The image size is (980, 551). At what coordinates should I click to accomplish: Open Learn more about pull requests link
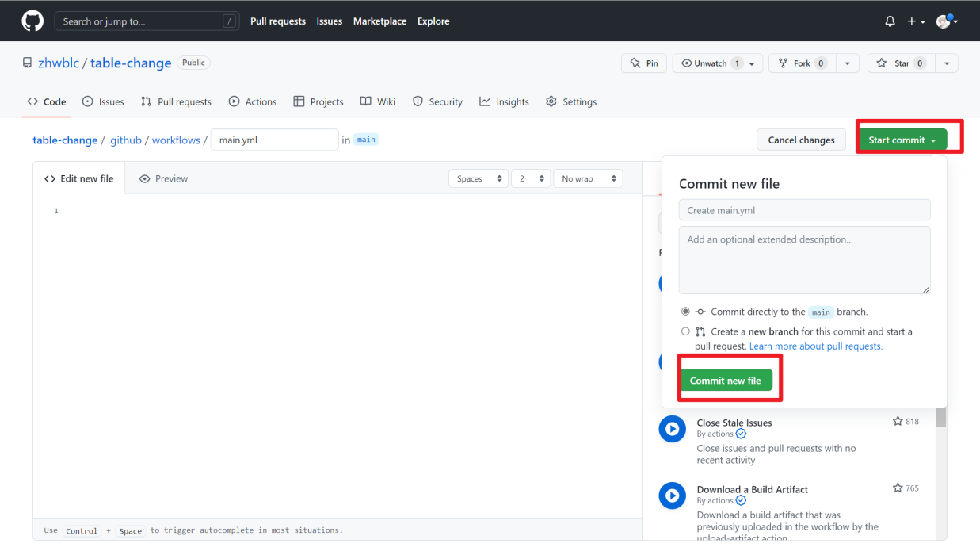(815, 346)
